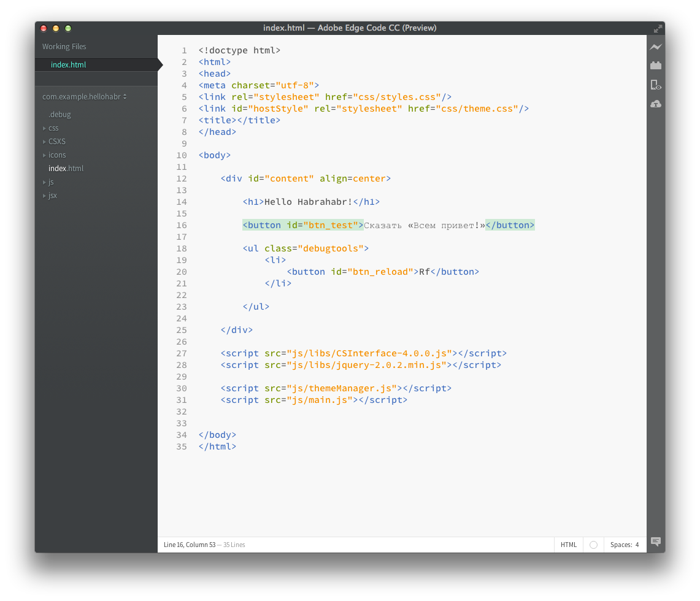Click 'Line 16, Column 53' cursor status
The height and width of the screenshot is (601, 700).
click(190, 545)
